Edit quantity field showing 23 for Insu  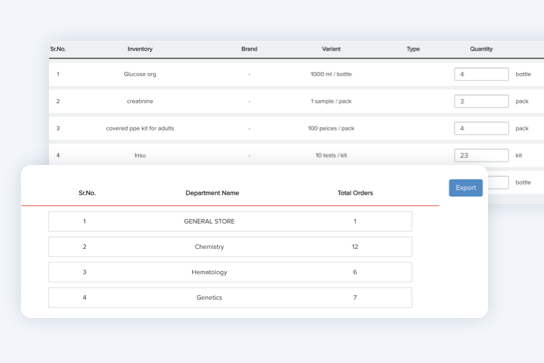click(481, 155)
